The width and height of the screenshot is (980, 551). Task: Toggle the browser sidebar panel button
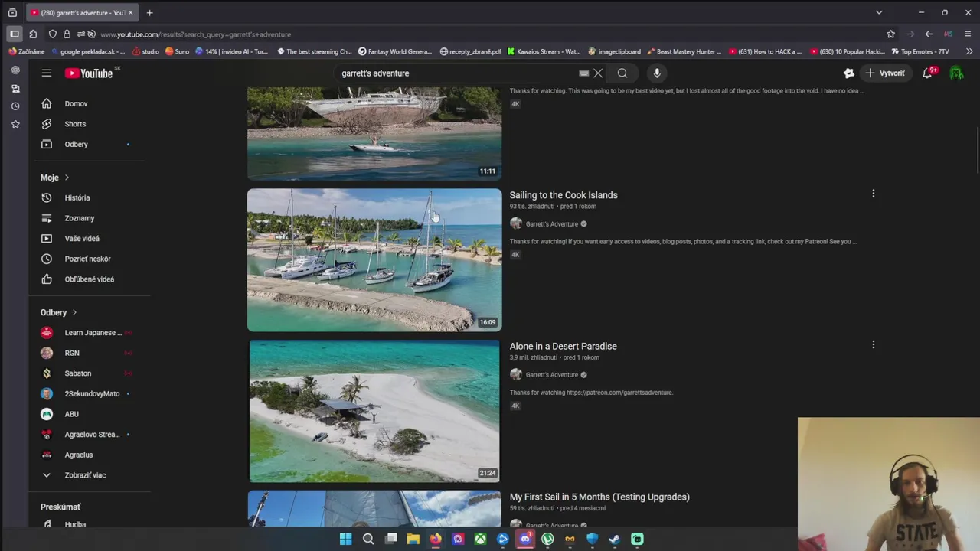tap(15, 34)
